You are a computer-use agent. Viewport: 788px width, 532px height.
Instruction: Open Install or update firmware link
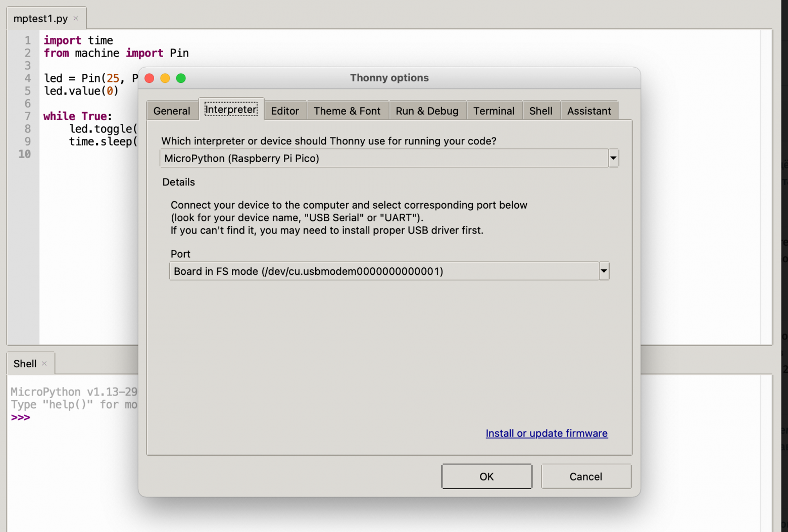click(547, 433)
